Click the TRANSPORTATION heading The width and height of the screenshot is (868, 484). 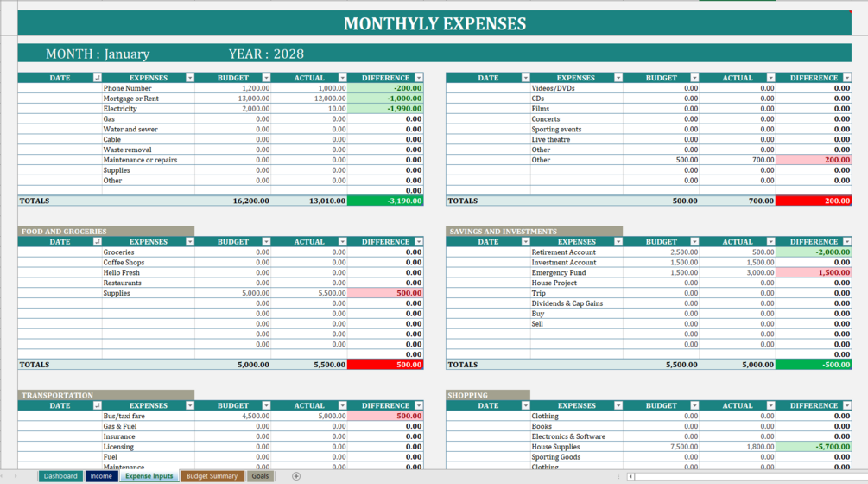105,395
